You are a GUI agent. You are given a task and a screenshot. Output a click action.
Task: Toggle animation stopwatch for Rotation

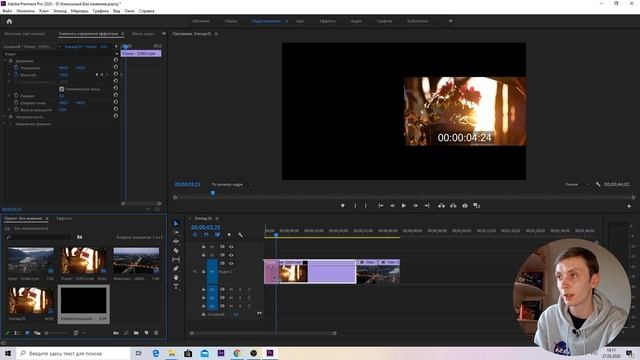click(x=16, y=96)
